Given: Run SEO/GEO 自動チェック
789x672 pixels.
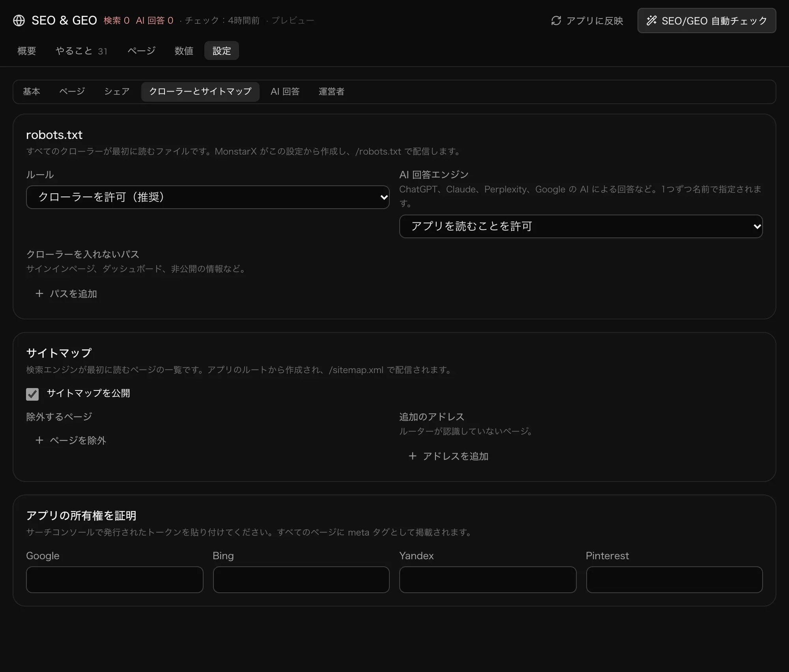Looking at the screenshot, I should click(x=707, y=21).
